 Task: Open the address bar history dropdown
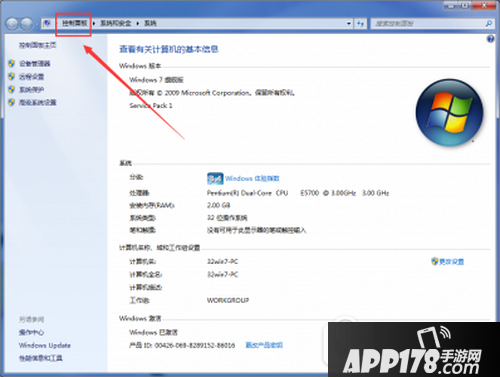coord(349,23)
